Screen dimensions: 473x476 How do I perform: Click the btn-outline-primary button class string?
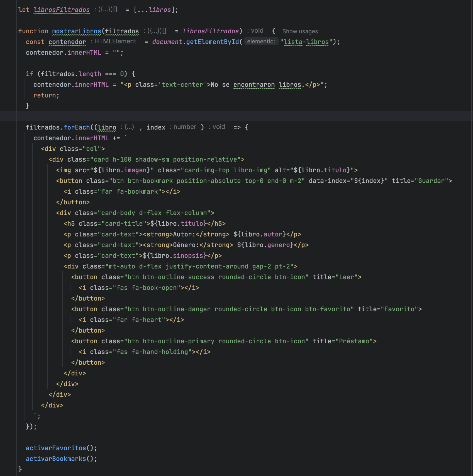[216, 341]
